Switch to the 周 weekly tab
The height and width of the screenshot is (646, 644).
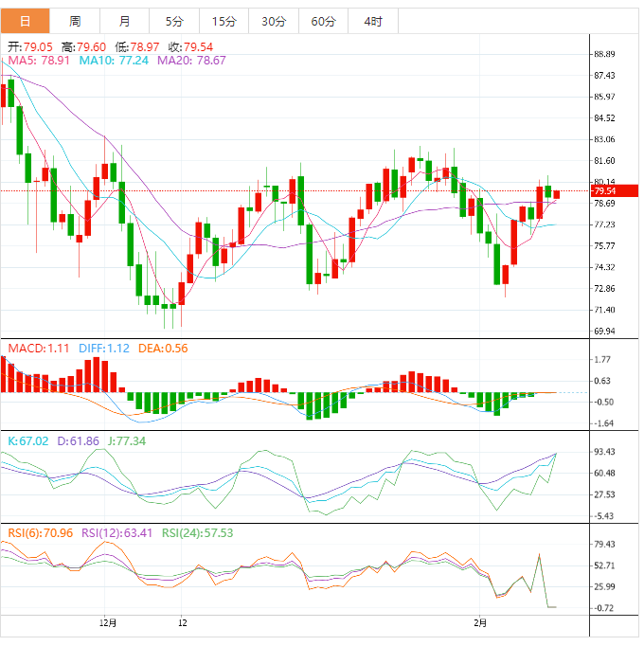[75, 21]
